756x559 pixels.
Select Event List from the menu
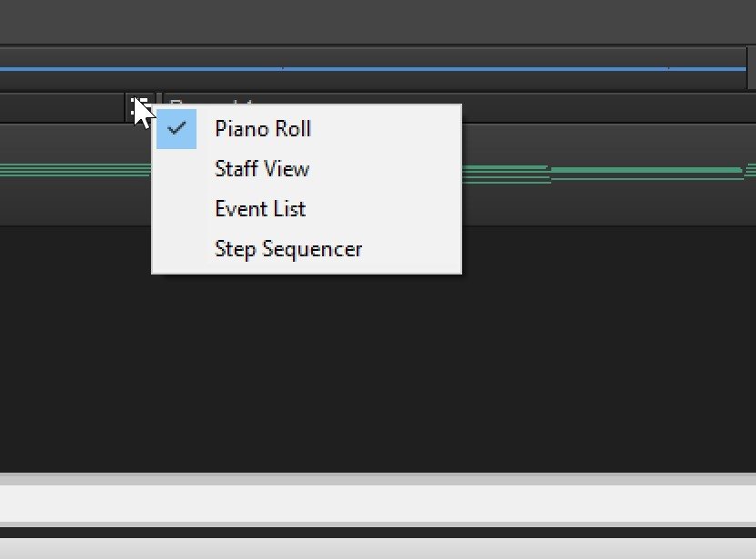point(260,208)
